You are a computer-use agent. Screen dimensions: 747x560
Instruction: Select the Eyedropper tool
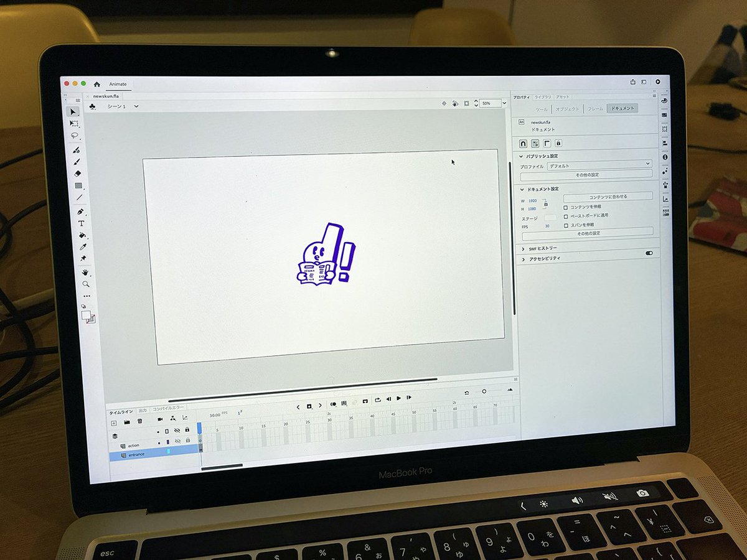coord(83,247)
